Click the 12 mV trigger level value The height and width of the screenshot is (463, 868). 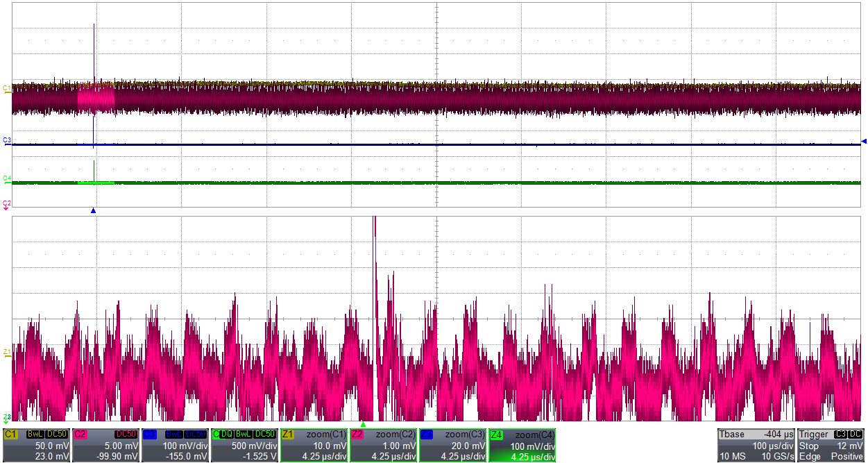tap(850, 446)
